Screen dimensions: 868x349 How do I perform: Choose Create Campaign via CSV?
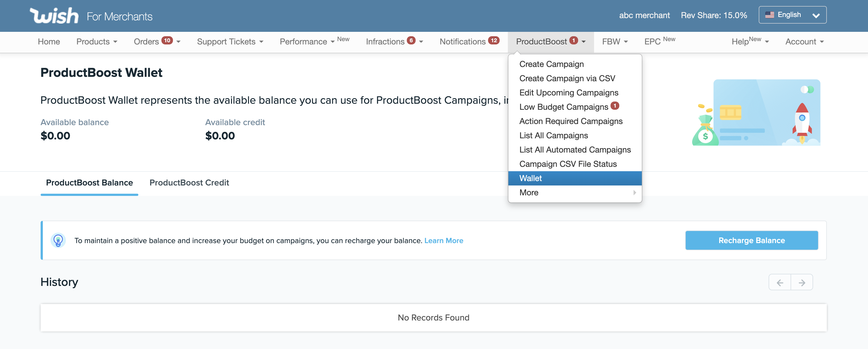coord(567,78)
